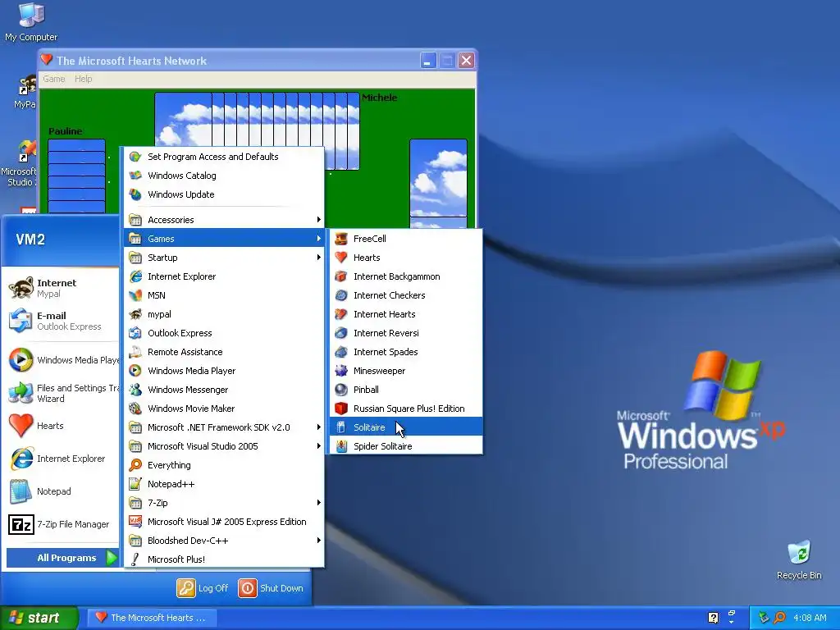Open the Recycle Bin desktop icon
The width and height of the screenshot is (840, 630).
coord(799,559)
